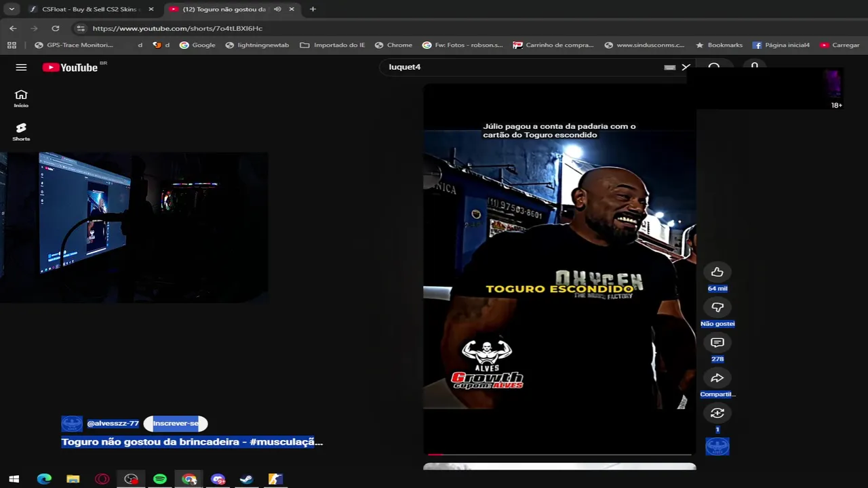868x488 pixels.
Task: Click the Compartilhar share arrow
Action: [x=717, y=378]
